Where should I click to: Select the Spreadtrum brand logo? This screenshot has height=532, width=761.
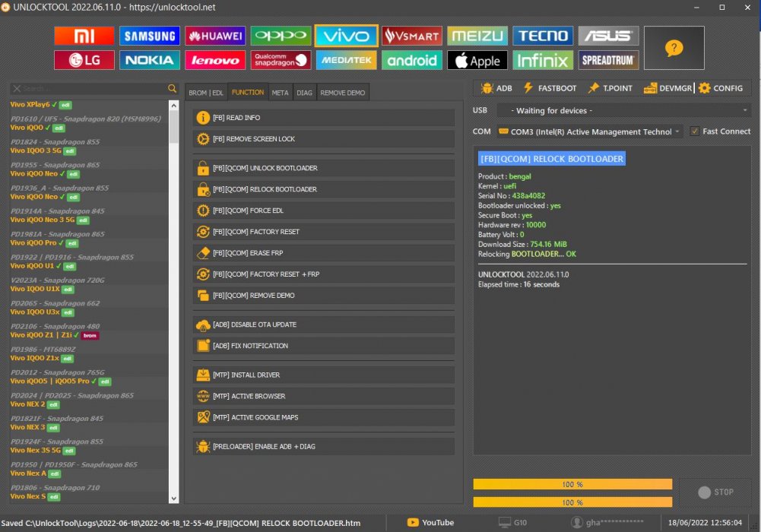609,60
